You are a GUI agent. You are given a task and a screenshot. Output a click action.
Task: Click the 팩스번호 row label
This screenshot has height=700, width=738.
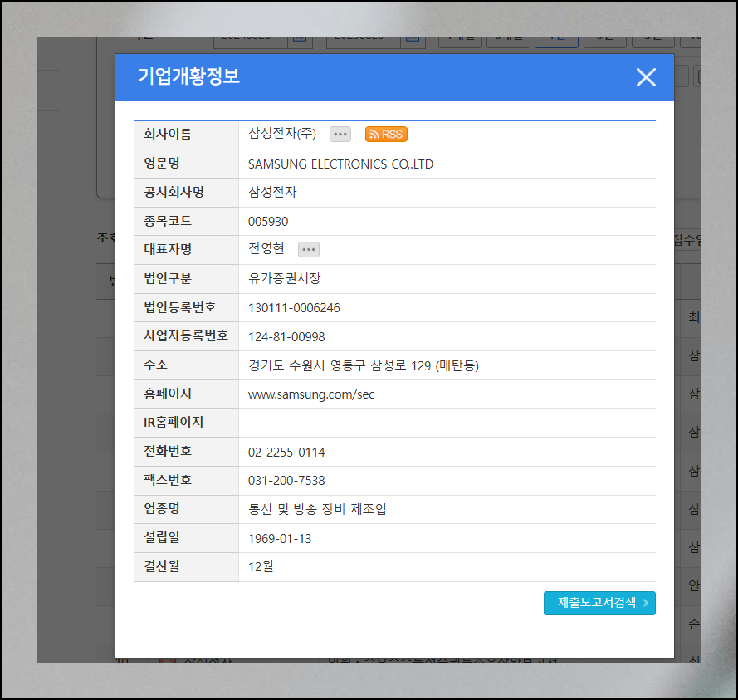tap(168, 480)
